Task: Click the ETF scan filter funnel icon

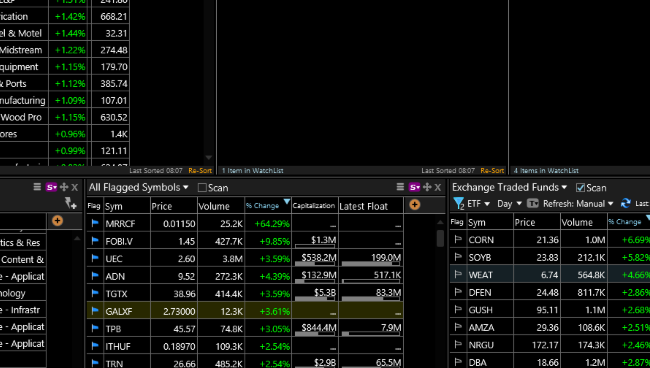Action: [458, 203]
